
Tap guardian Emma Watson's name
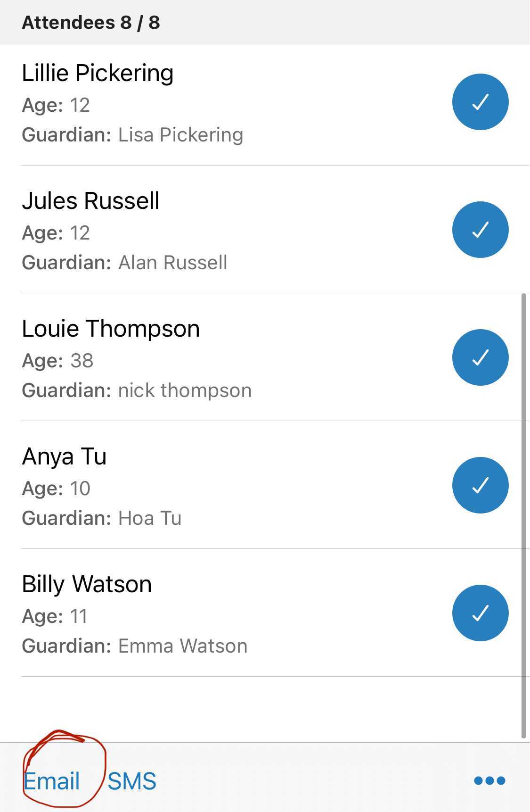[182, 646]
